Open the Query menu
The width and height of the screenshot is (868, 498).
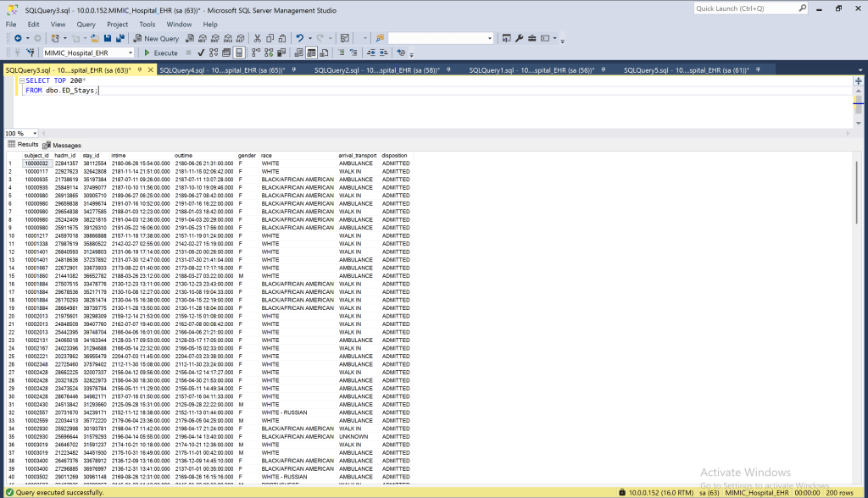[x=86, y=25]
